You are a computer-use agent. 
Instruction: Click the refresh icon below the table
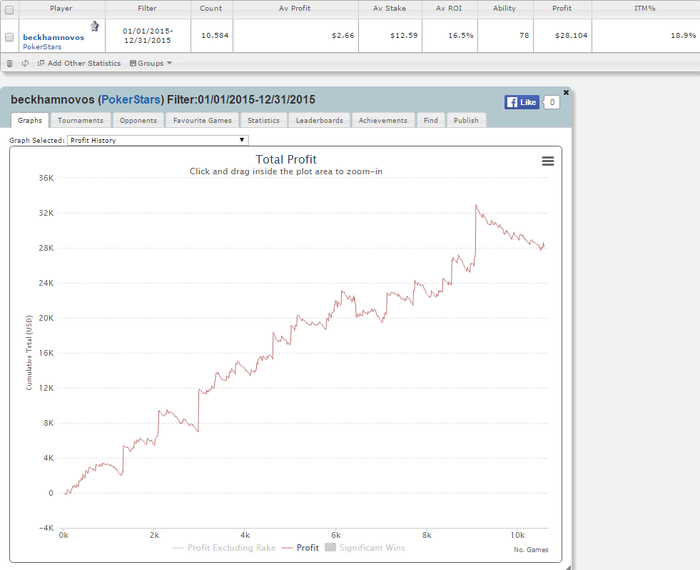pos(25,63)
